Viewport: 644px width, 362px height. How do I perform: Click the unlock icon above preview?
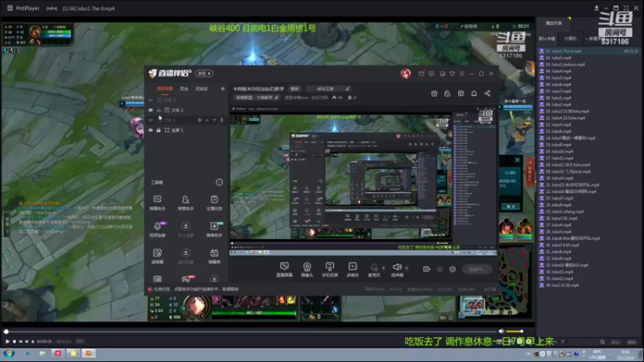(448, 93)
